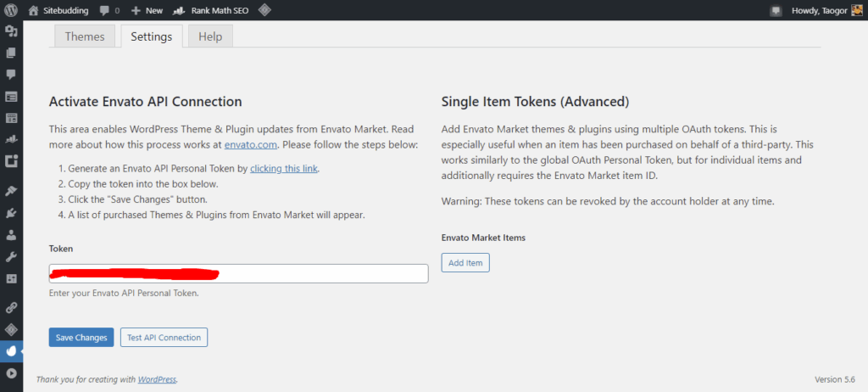Click the Test API Connection button
Viewport: 868px width, 392px height.
pos(164,337)
